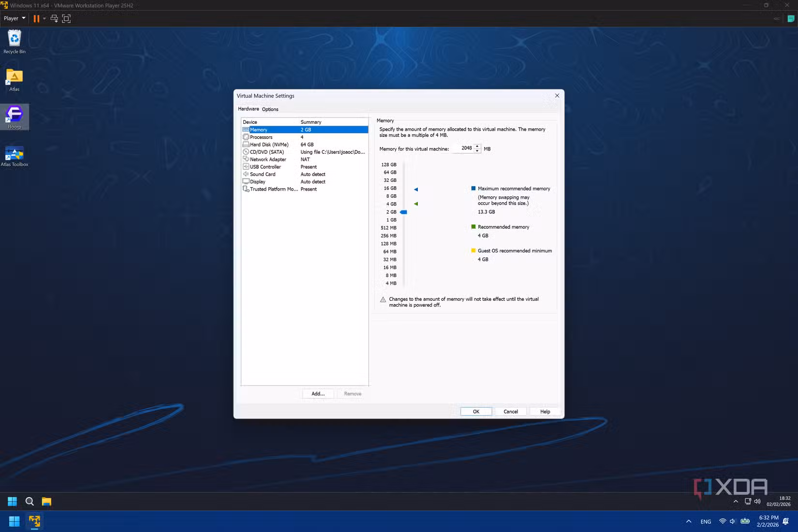This screenshot has width=798, height=532.
Task: Decrease memory with spinner down arrow
Action: (x=477, y=151)
